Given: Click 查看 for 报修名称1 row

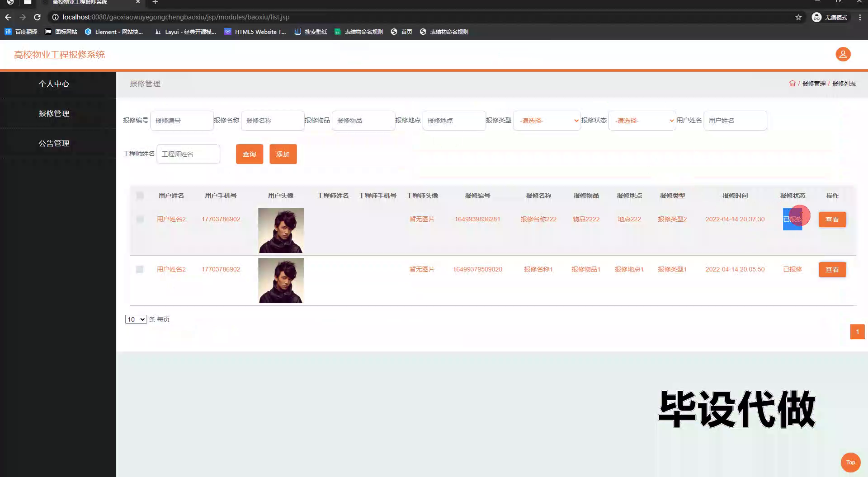Looking at the screenshot, I should tap(832, 270).
